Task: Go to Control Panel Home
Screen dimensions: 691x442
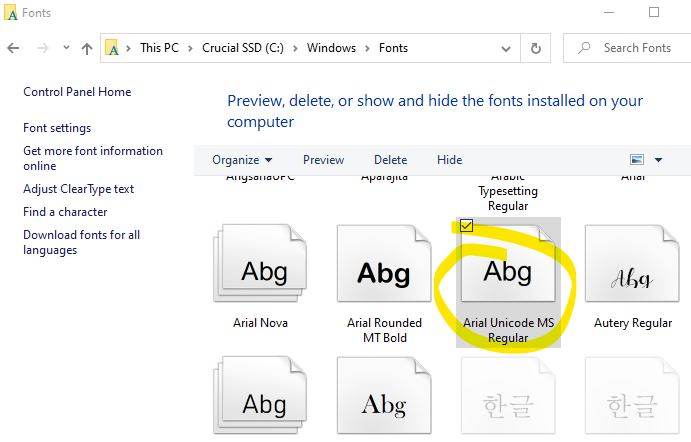Action: coord(77,92)
